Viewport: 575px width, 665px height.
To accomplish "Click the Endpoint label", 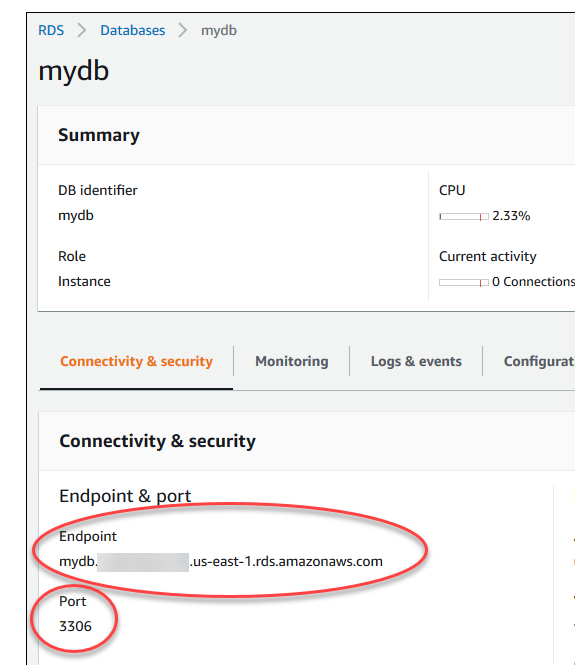I will [88, 536].
